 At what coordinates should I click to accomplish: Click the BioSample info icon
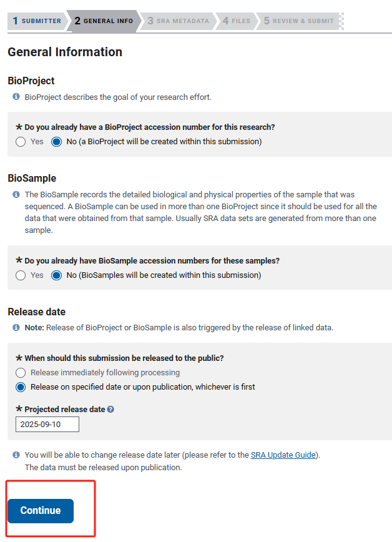click(16, 194)
